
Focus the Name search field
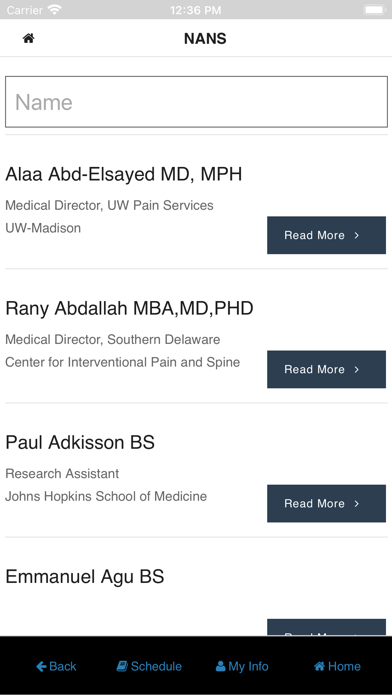pos(196,102)
